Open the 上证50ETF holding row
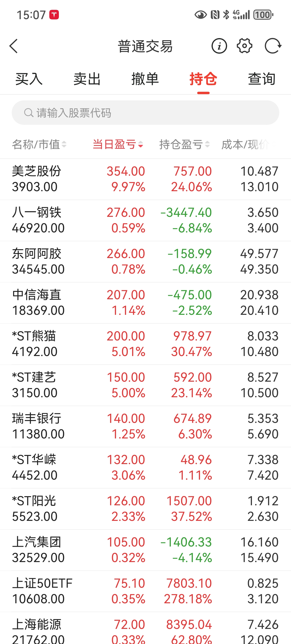 coord(145,591)
